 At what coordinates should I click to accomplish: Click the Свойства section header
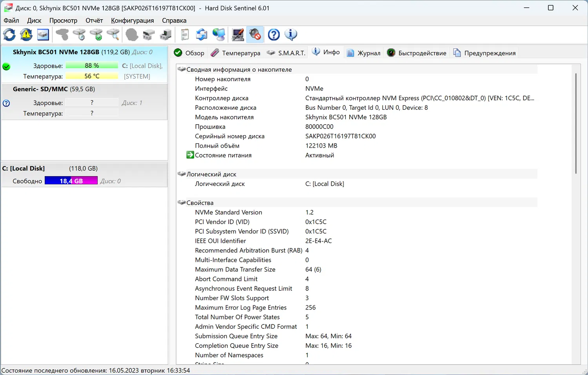coord(200,203)
